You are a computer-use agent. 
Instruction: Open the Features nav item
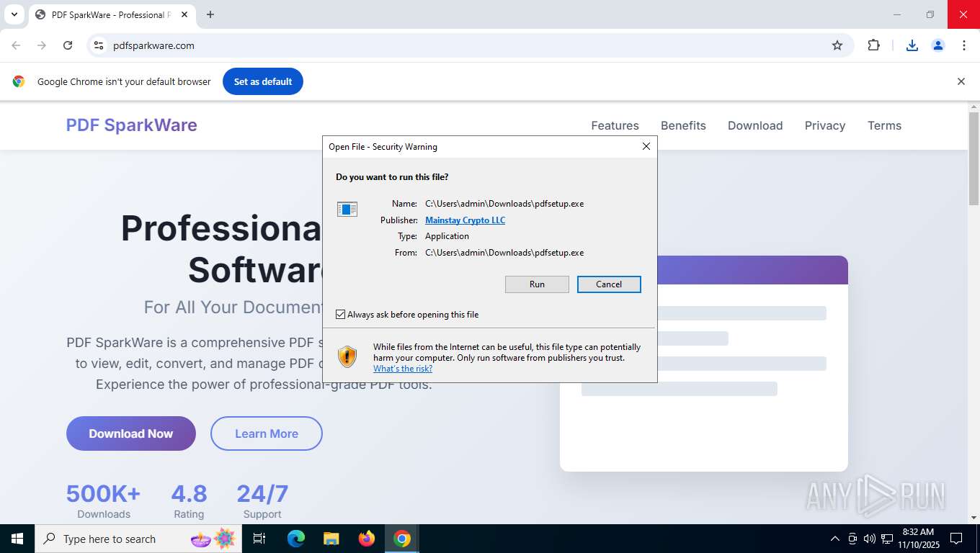pos(615,125)
